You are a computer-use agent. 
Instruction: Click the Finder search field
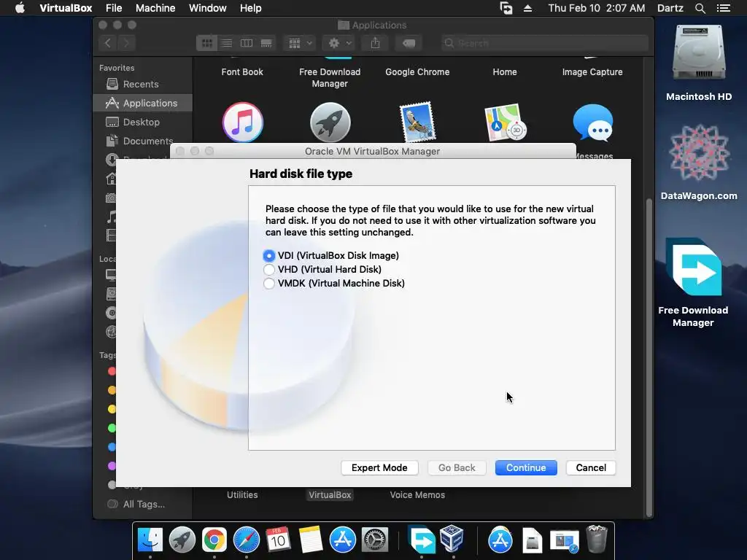coord(544,43)
